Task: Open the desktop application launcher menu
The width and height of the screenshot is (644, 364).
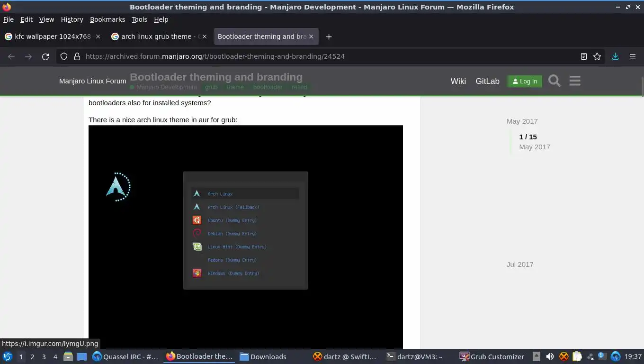Action: pos(8,356)
